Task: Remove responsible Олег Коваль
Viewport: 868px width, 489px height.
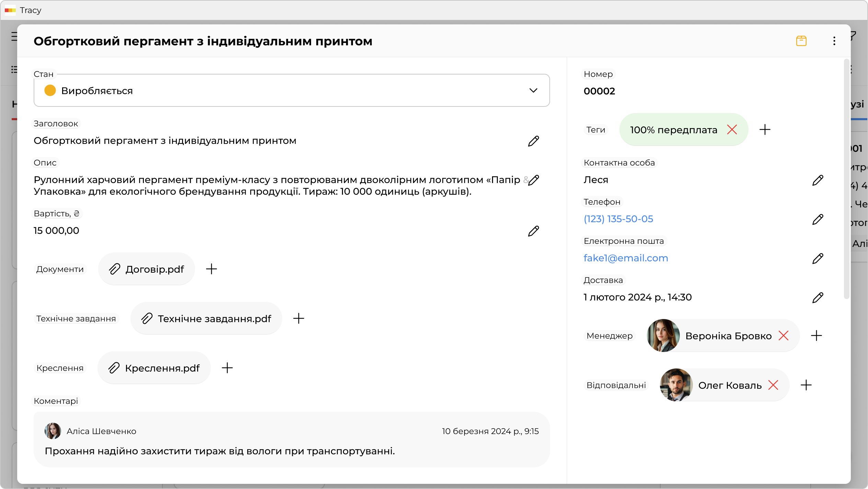Action: coord(773,385)
